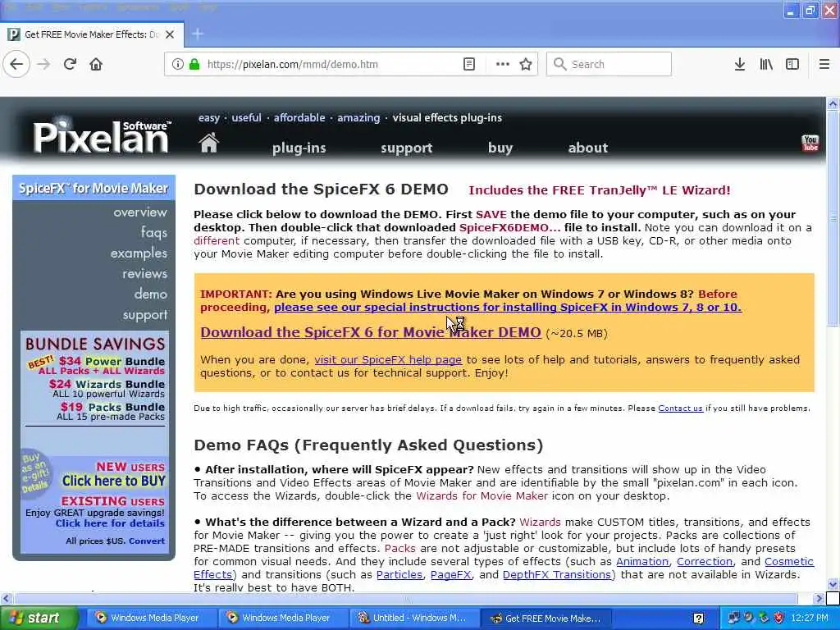
Task: Show site information icon in address bar
Action: pos(177,64)
